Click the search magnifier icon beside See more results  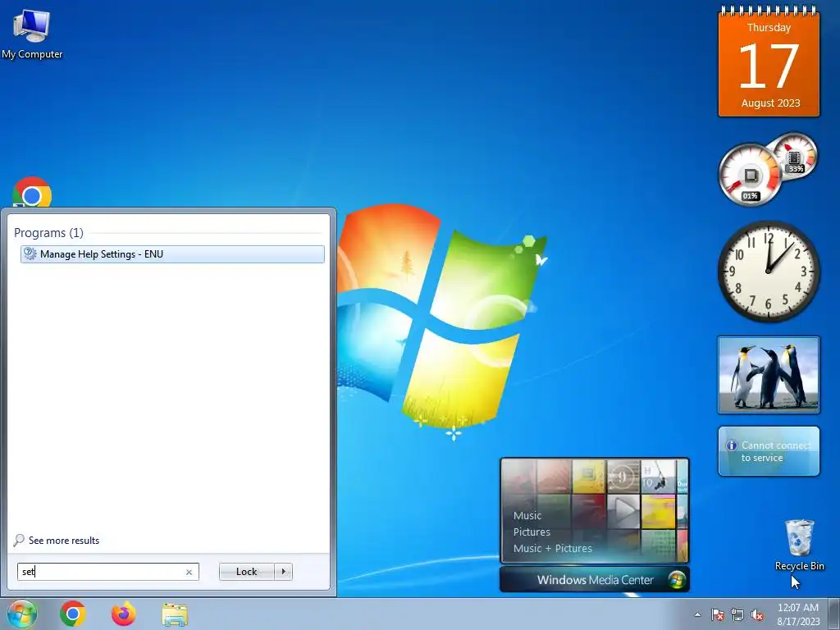(x=20, y=540)
